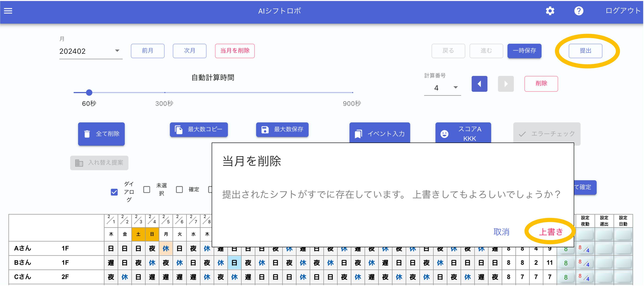
Task: Select the orange 日 weekday header cell
Action: (x=152, y=234)
